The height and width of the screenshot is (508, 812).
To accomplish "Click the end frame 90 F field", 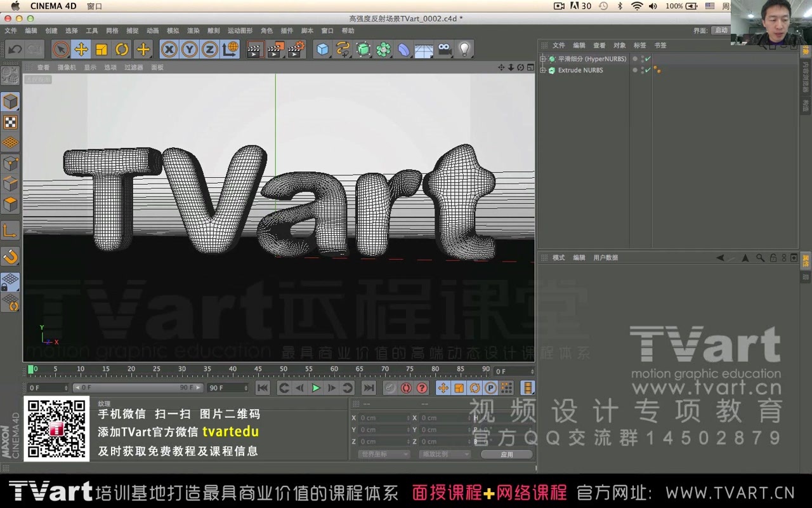I will pyautogui.click(x=228, y=388).
